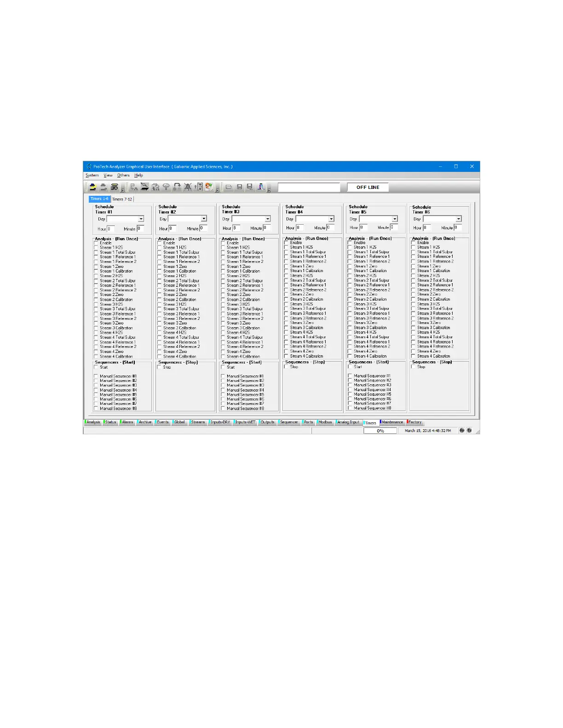Click the Rx indicator in status bar
The height and width of the screenshot is (728, 563).
462,431
